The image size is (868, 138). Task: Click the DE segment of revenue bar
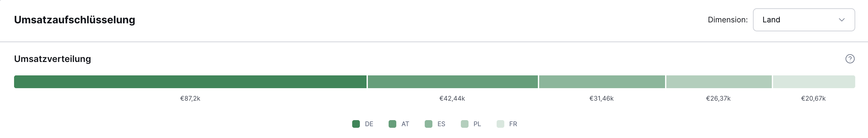pyautogui.click(x=190, y=82)
